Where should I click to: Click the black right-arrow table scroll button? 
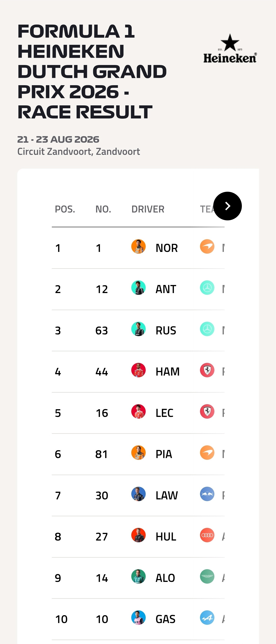point(228,206)
